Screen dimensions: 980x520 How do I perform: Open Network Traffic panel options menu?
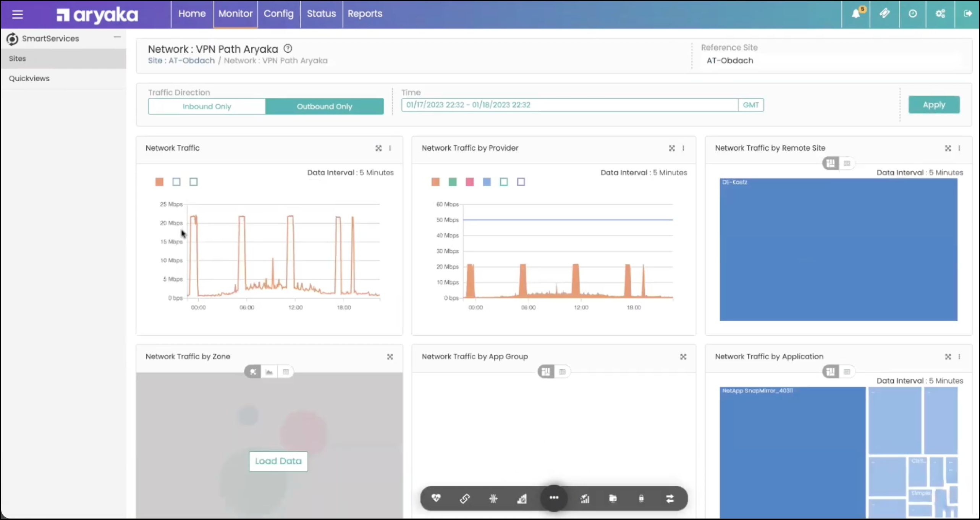[390, 148]
